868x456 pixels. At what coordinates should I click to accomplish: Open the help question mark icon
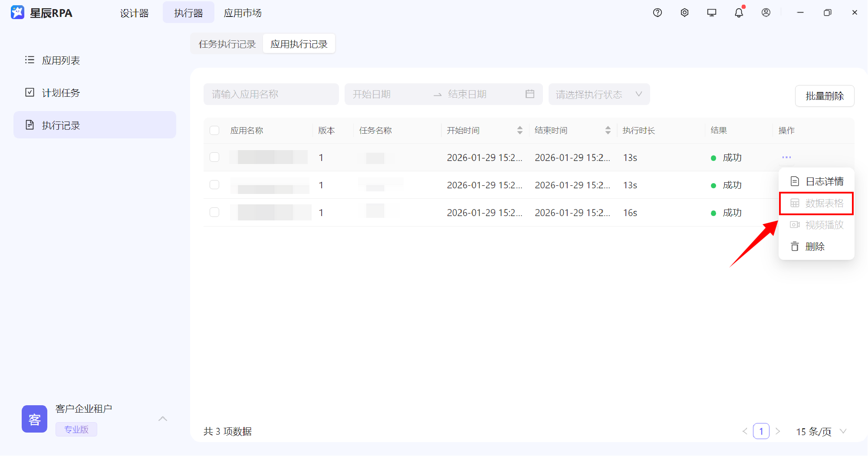click(x=658, y=13)
